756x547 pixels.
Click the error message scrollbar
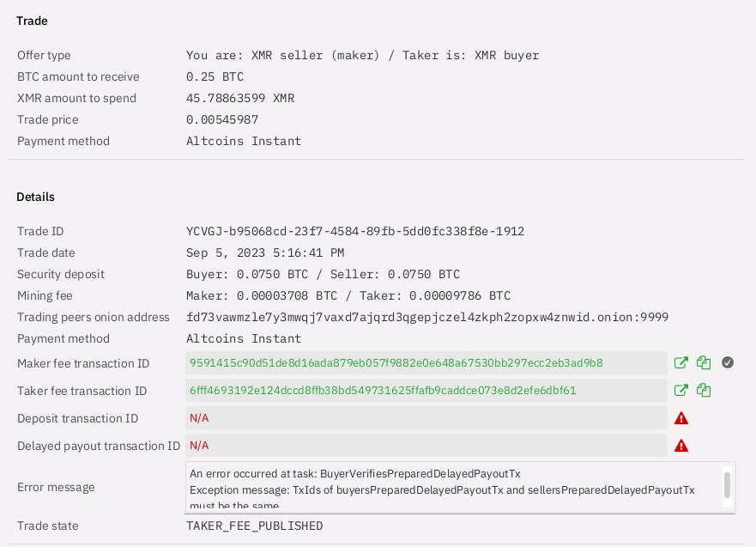click(725, 486)
